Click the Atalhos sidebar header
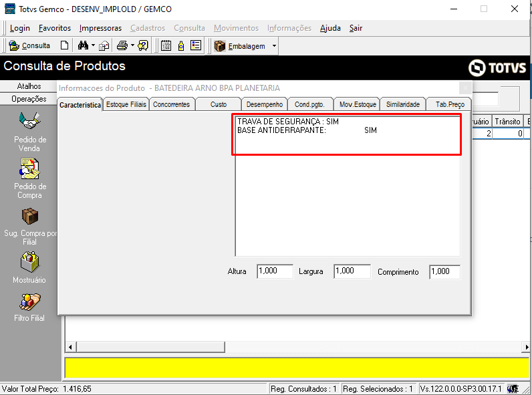 (29, 86)
